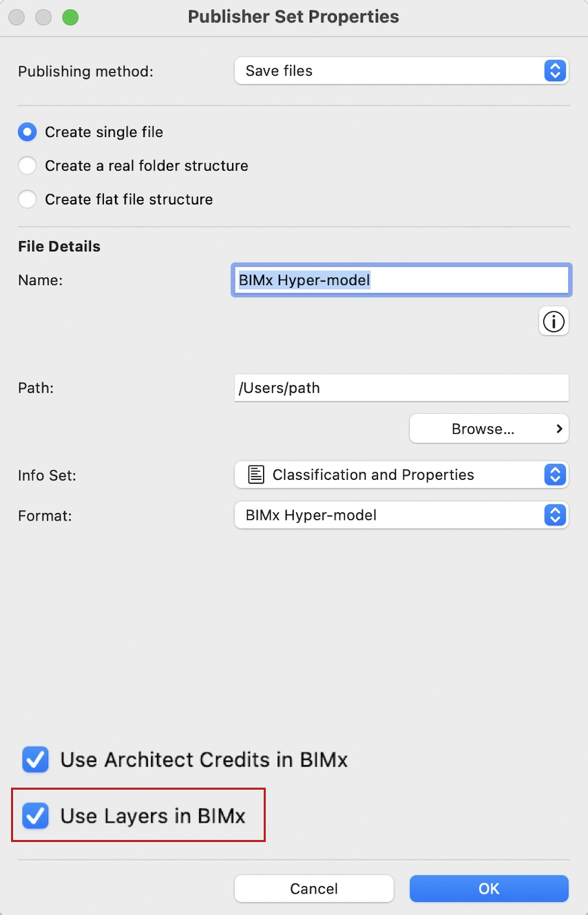Uncheck Use Architect Credits in BIMx
Image resolution: width=588 pixels, height=915 pixels.
35,760
